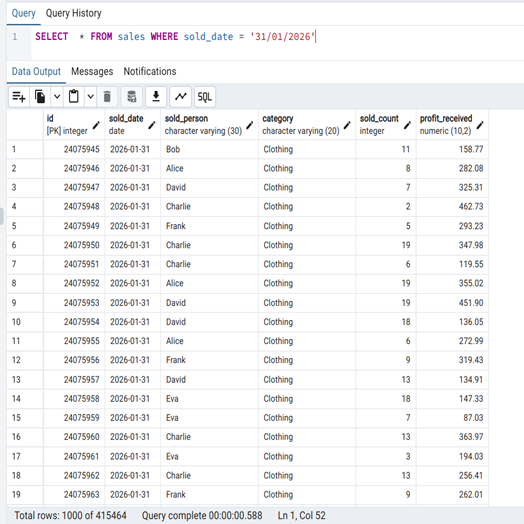This screenshot has height=524, width=524.
Task: Click the SQL button in toolbar
Action: (205, 97)
